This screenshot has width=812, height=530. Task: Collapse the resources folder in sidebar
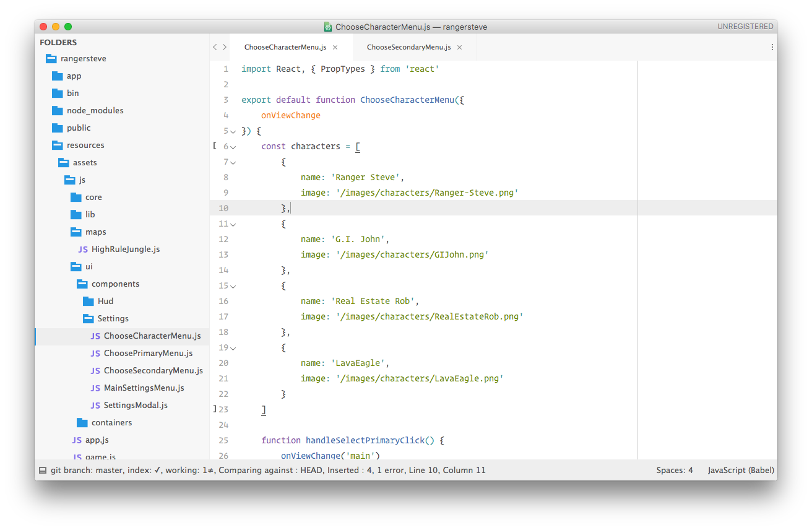click(x=58, y=146)
